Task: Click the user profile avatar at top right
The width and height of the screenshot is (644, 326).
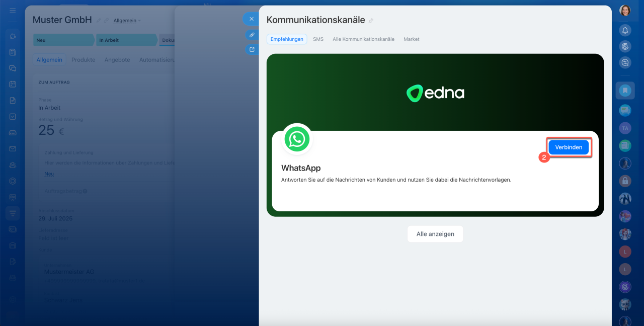Action: click(x=625, y=11)
